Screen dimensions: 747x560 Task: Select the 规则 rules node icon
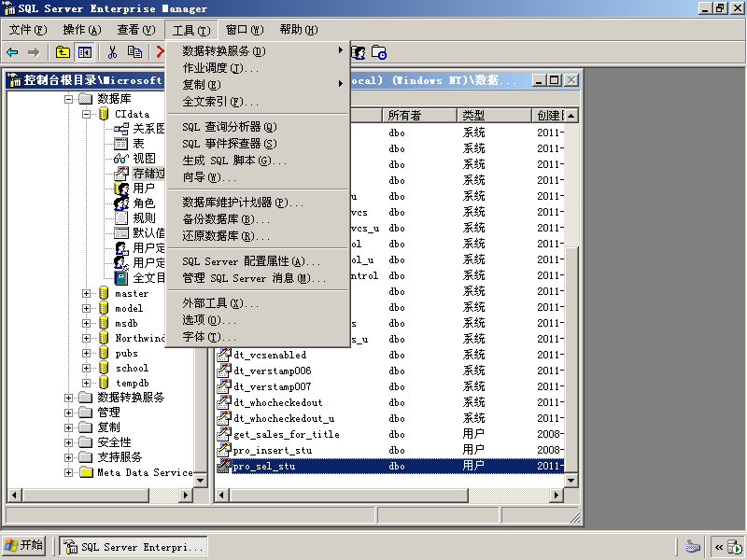tap(121, 218)
